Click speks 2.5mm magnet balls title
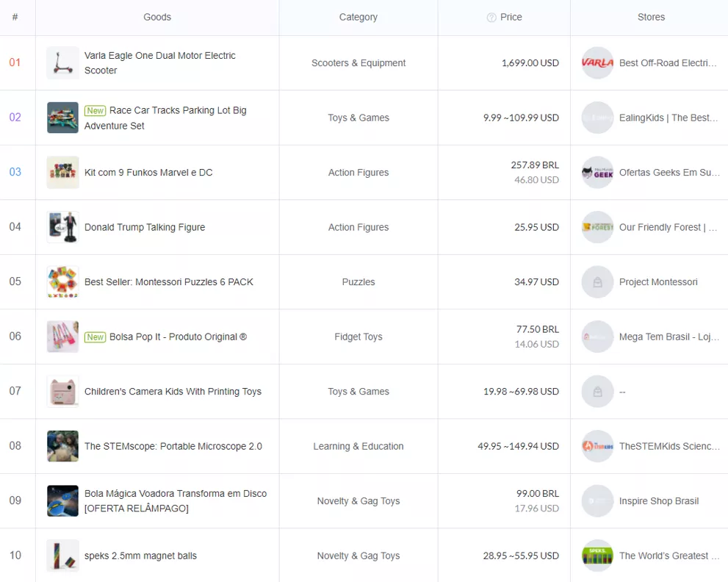This screenshot has height=582, width=728. tap(140, 556)
